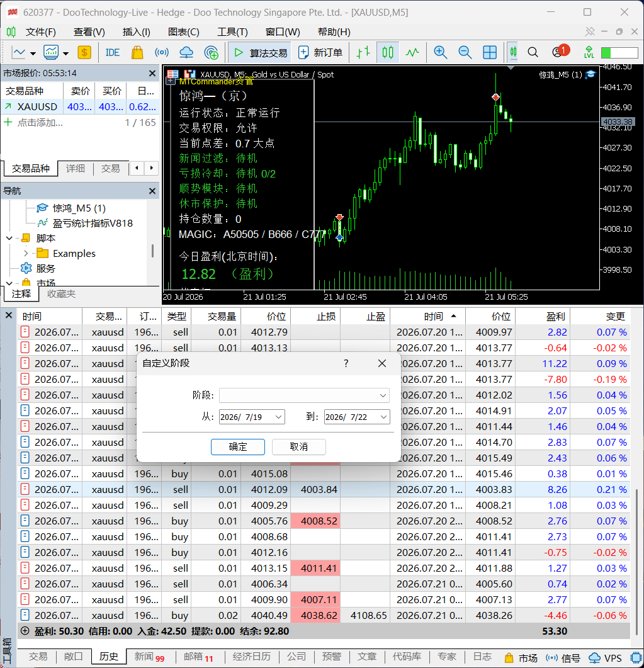Switch chart to bar chart mode
644x668 pixels.
click(363, 52)
